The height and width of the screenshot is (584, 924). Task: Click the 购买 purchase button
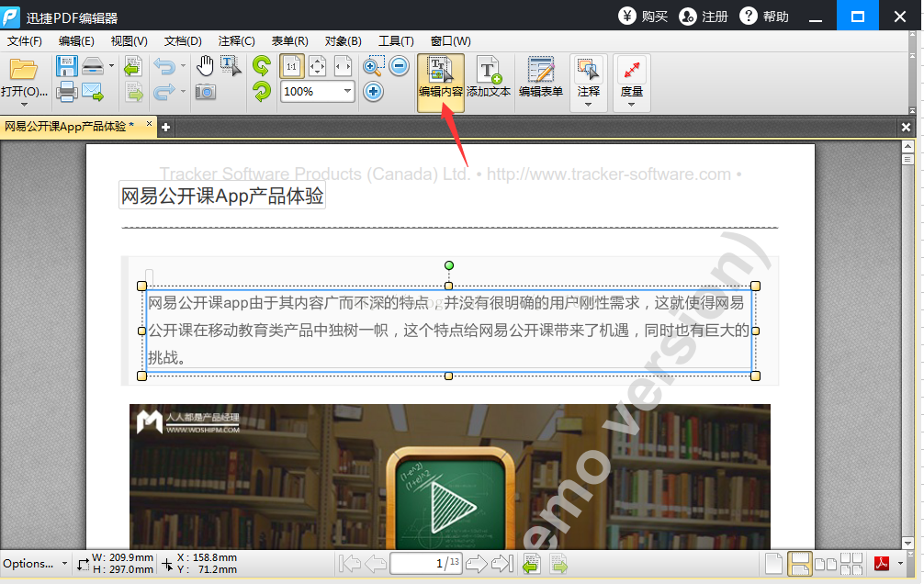pos(643,16)
